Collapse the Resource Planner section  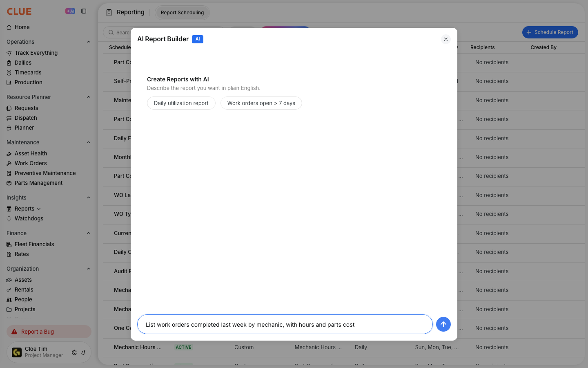point(89,97)
